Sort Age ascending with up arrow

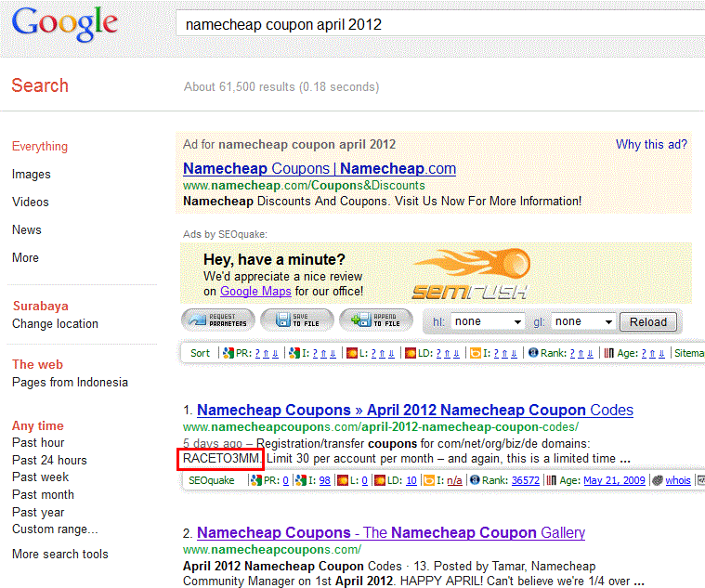[652, 354]
